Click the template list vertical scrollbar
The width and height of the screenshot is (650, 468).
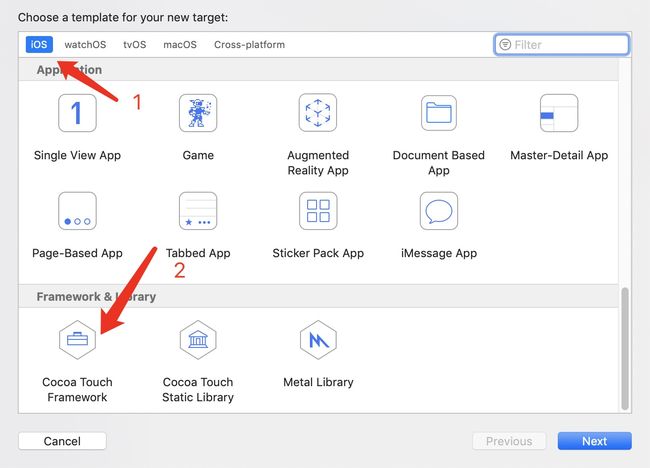[x=625, y=348]
